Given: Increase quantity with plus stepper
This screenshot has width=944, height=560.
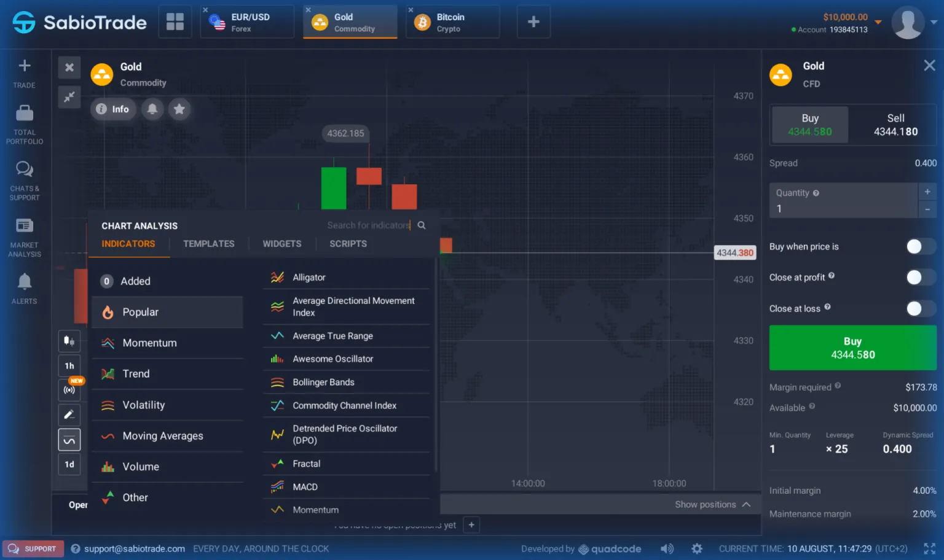Looking at the screenshot, I should click(x=927, y=192).
